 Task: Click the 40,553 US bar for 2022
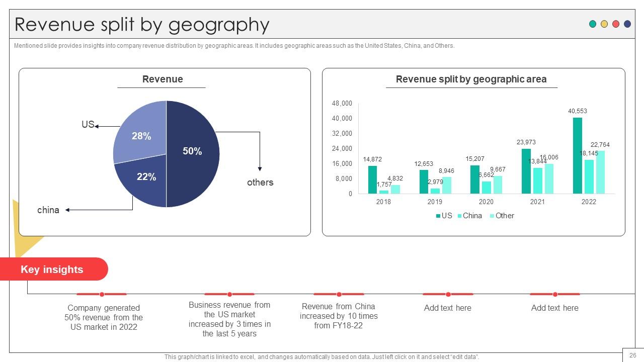pyautogui.click(x=578, y=155)
